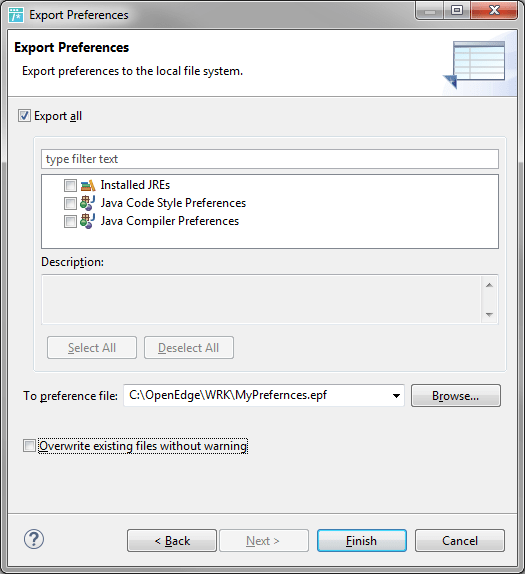The image size is (525, 574).
Task: Click the Java Code Style Preferences icon
Action: [x=88, y=203]
